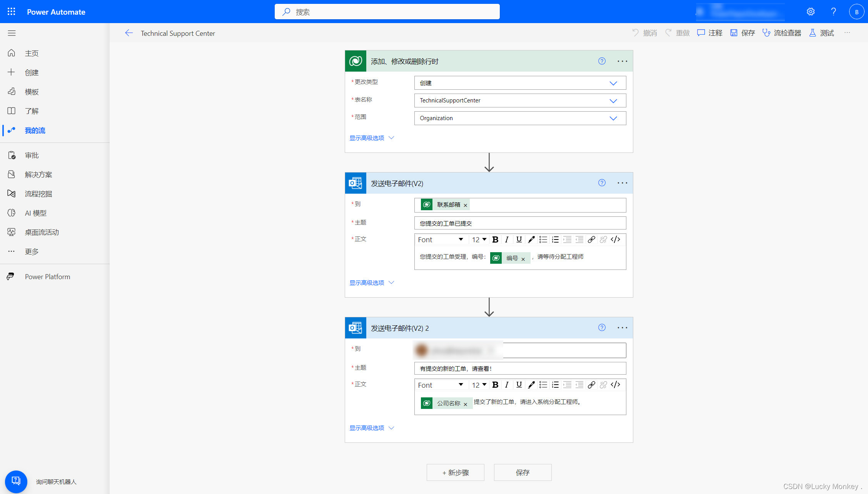Toggle italic in the first email body toolbar
This screenshot has height=494, width=868.
(x=507, y=239)
